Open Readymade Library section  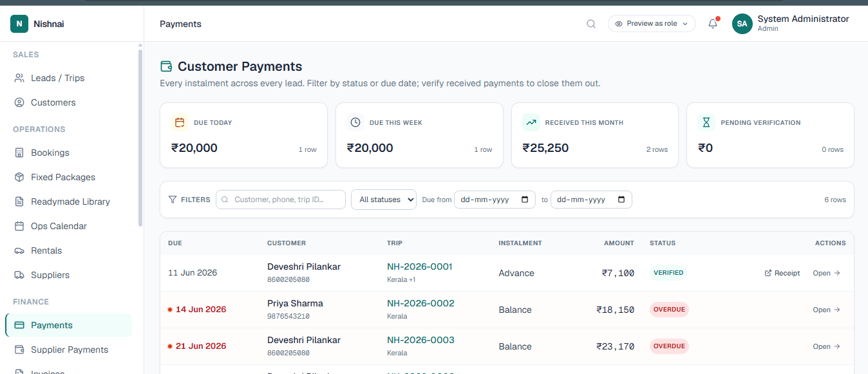(68, 201)
